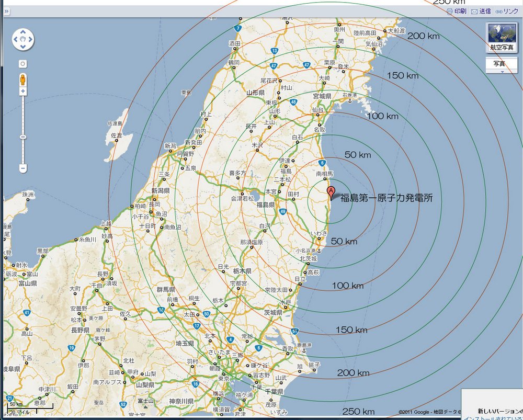Click the 佐渡島 island label

pos(115,123)
